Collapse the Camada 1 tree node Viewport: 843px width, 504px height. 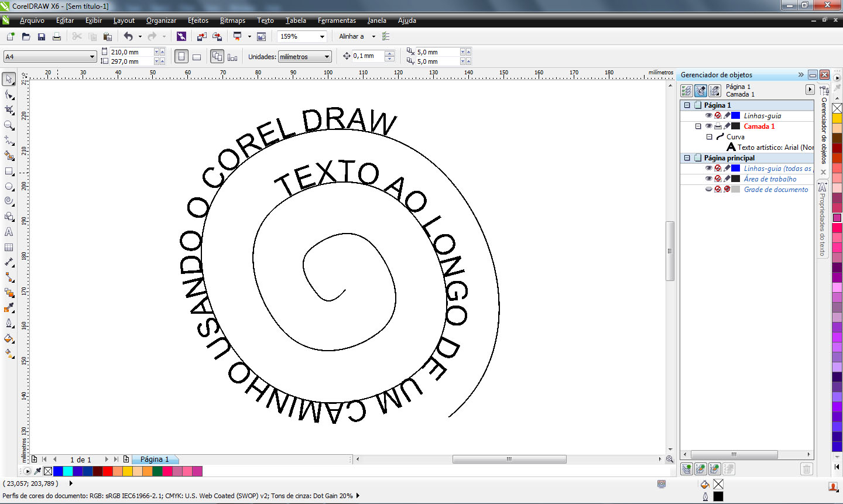pos(698,126)
